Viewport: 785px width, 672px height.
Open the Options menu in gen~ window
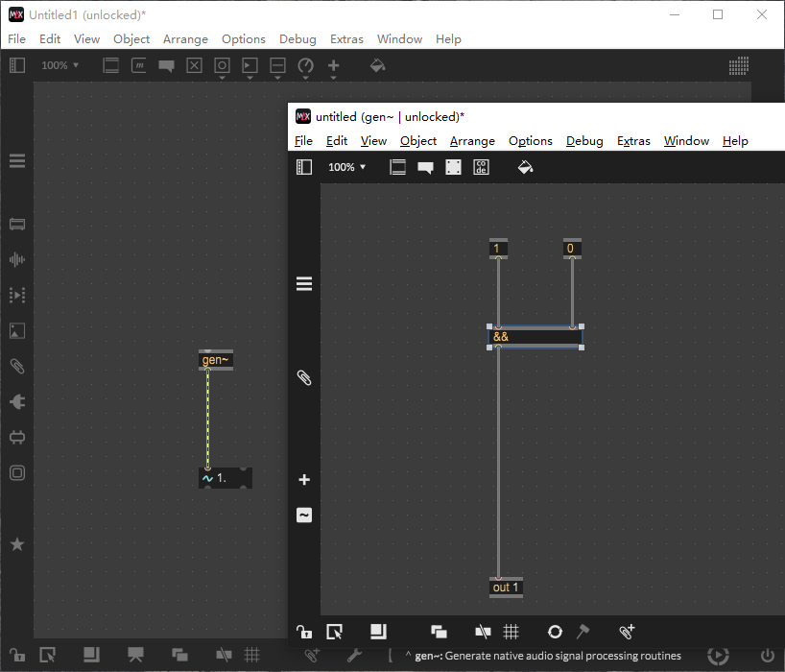[x=530, y=141]
